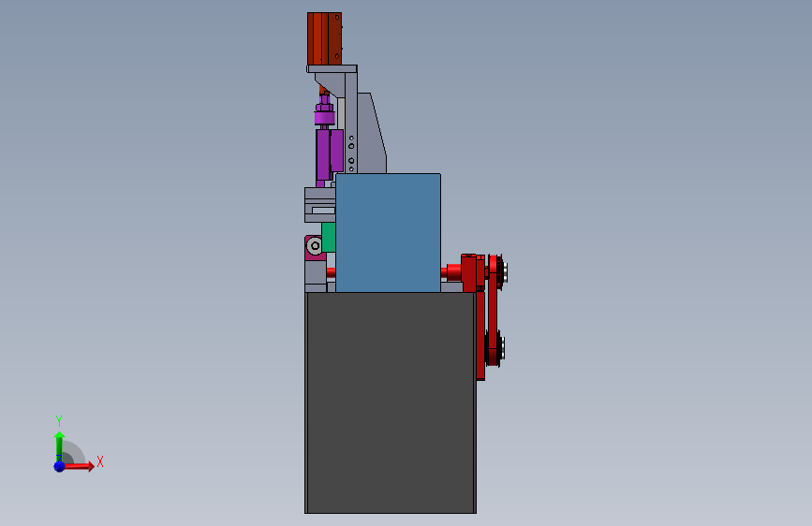This screenshot has height=526, width=812.
Task: Select the upper red belt pulley
Action: (497, 272)
